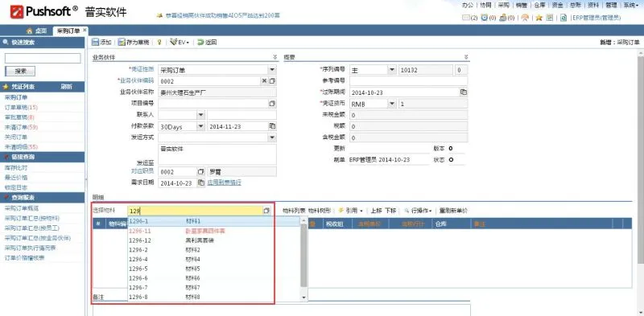Close the 采购订单 tab
Viewport: 644px width, 316px height.
tap(85, 30)
